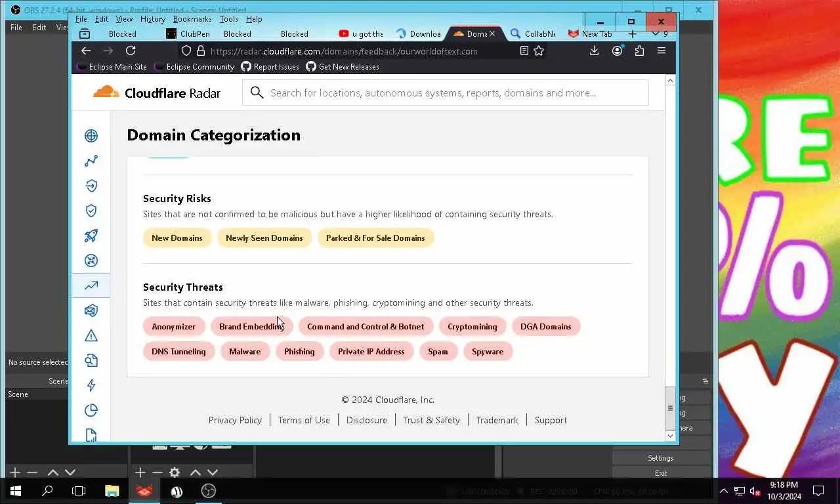Open the document search sidebar icon
Image resolution: width=840 pixels, height=504 pixels.
coord(91,360)
